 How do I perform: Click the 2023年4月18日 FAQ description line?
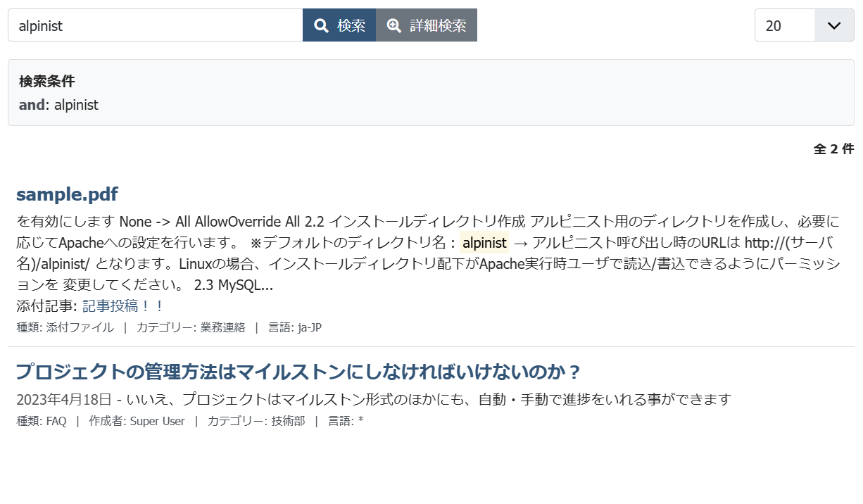point(374,400)
